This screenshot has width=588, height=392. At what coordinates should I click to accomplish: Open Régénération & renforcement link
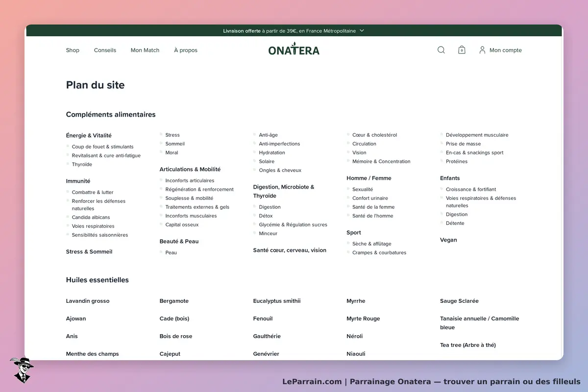pos(199,189)
